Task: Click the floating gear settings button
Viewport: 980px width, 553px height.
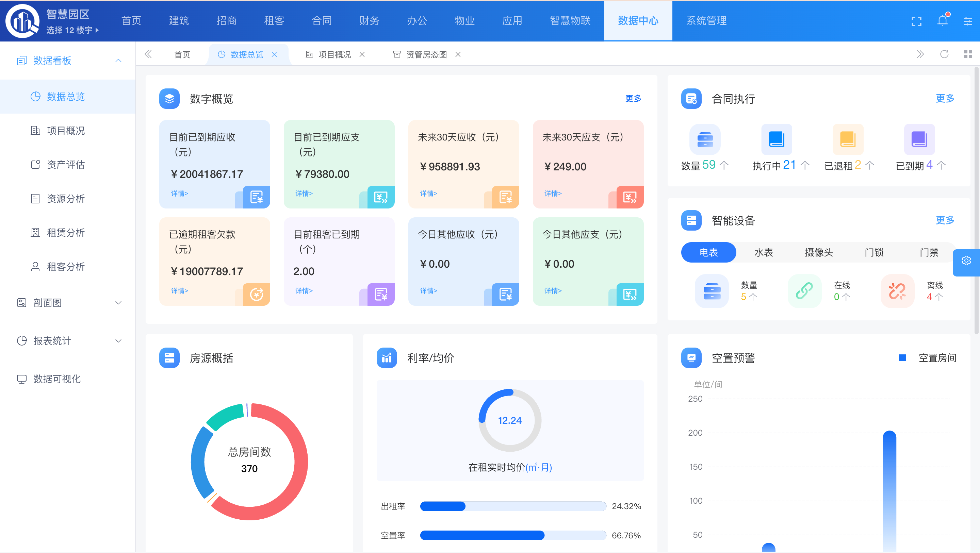Action: click(966, 261)
